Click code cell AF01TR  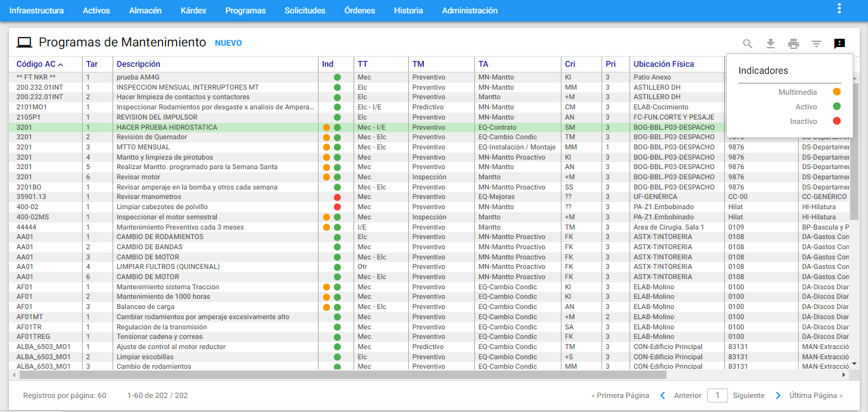coord(30,327)
